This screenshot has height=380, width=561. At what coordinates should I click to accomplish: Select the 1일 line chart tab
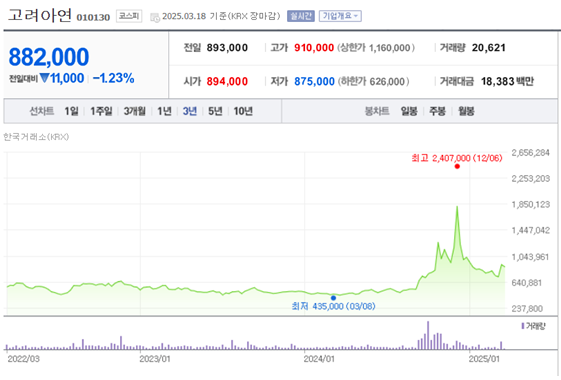pyautogui.click(x=71, y=111)
